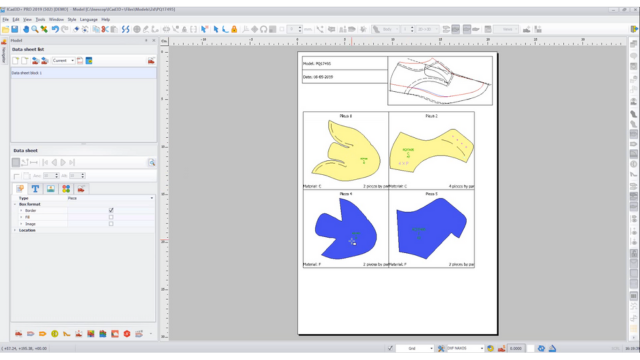Click the globe grid icon in toolbar
The width and height of the screenshot is (640, 360).
(x=137, y=29)
